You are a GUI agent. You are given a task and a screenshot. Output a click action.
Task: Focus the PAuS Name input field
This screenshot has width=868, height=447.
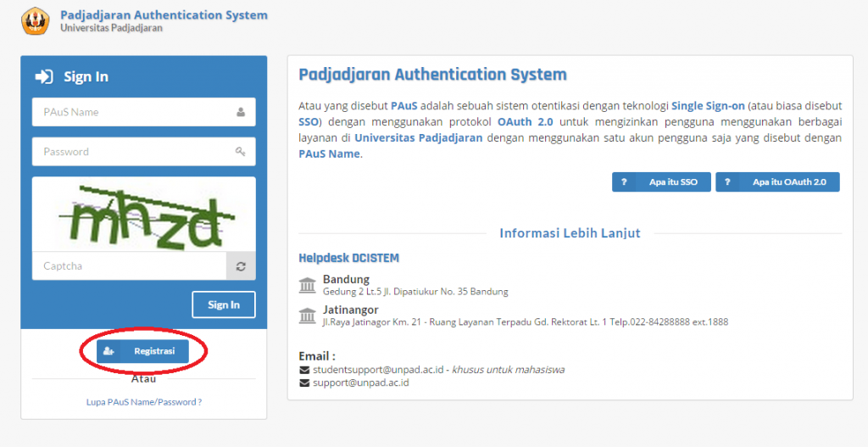[x=144, y=112]
